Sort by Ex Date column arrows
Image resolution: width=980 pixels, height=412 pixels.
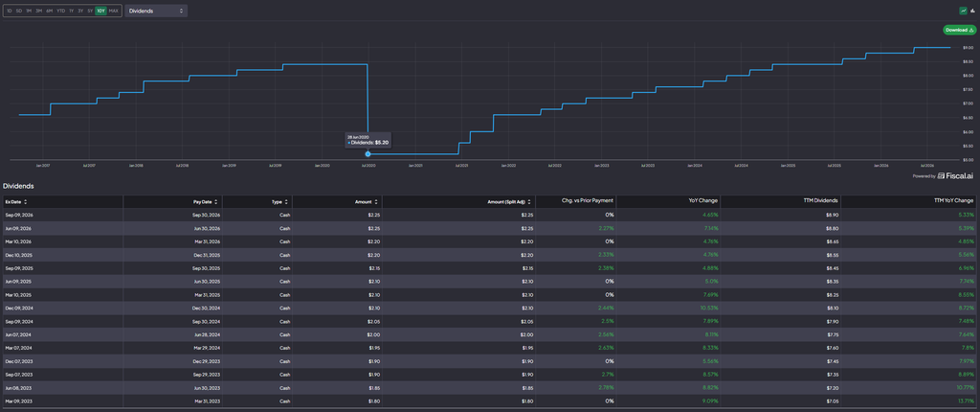pos(25,201)
